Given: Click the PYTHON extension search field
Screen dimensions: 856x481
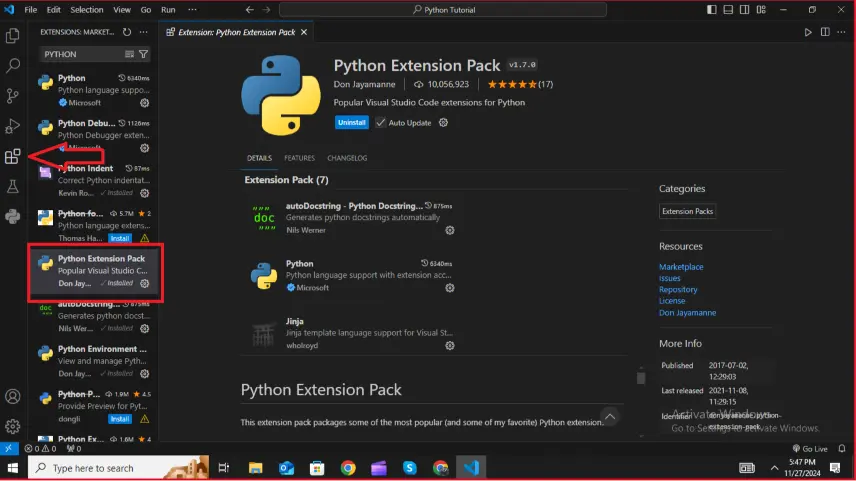Looking at the screenshot, I should pos(83,54).
